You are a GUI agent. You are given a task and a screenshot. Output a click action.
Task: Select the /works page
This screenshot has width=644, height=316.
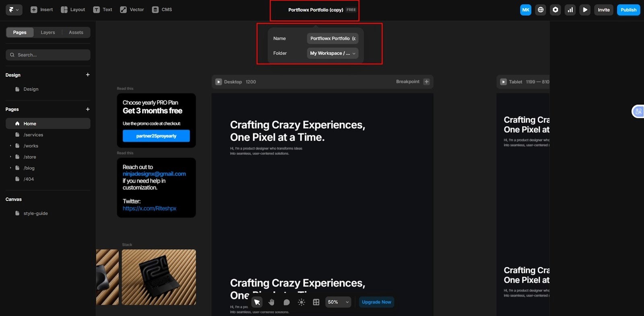(x=48, y=146)
